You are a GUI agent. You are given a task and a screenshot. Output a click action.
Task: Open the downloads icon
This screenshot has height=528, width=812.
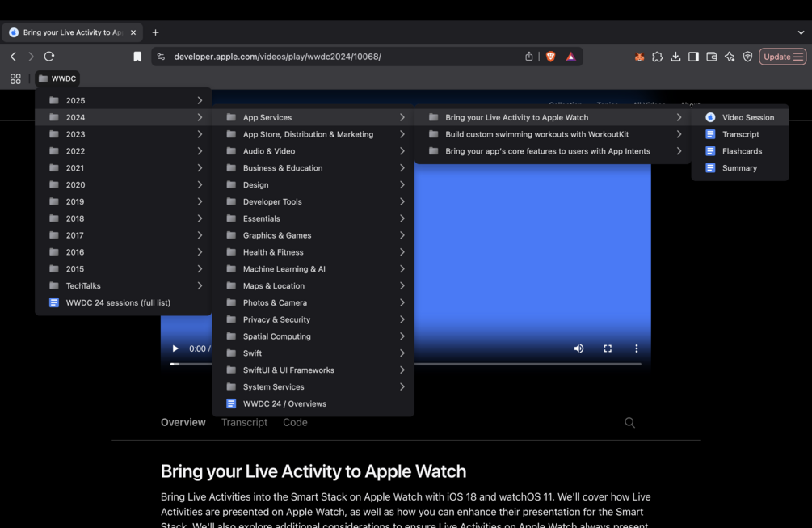(x=675, y=57)
